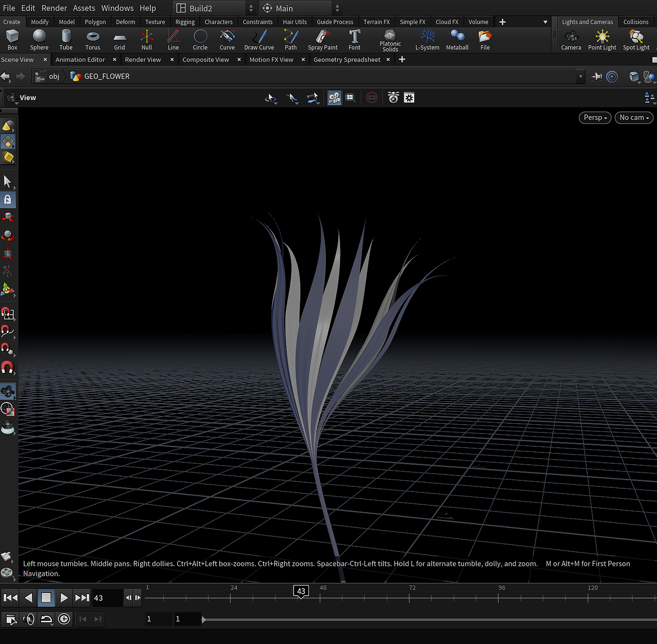Open the No cam camera dropdown
The width and height of the screenshot is (657, 644).
pyautogui.click(x=634, y=118)
